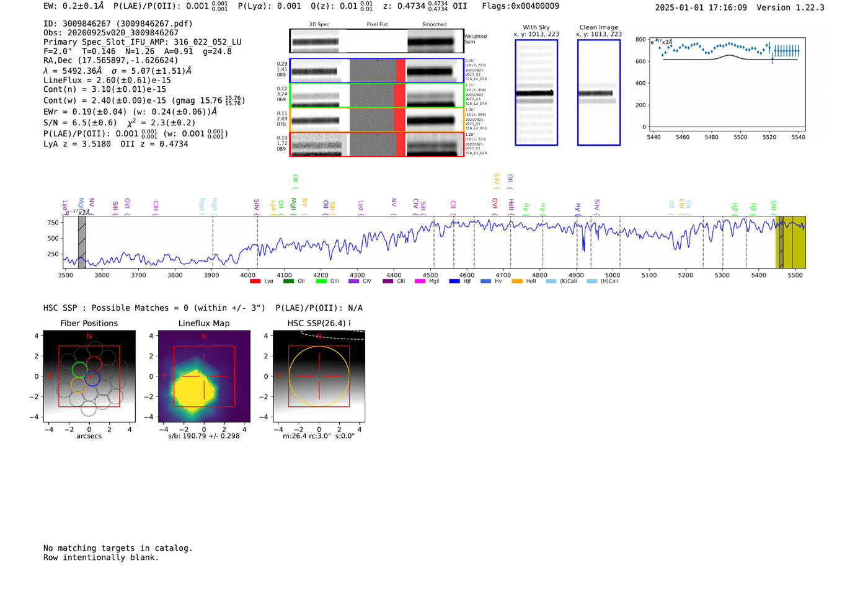Image resolution: width=868 pixels, height=591 pixels.
Task: Click the bright green OIII legend swatch
Action: (x=321, y=282)
